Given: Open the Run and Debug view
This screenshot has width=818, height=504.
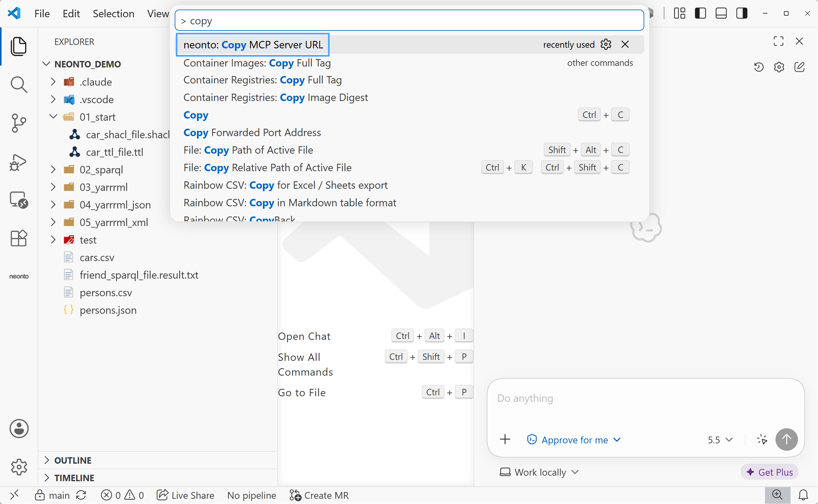Looking at the screenshot, I should 18,162.
